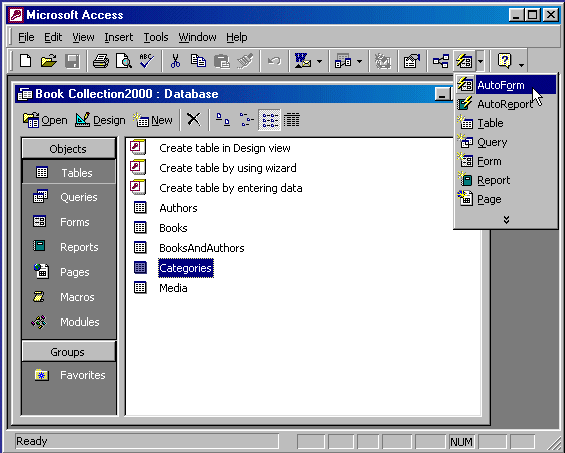Switch to Large Icons view

pos(223,119)
